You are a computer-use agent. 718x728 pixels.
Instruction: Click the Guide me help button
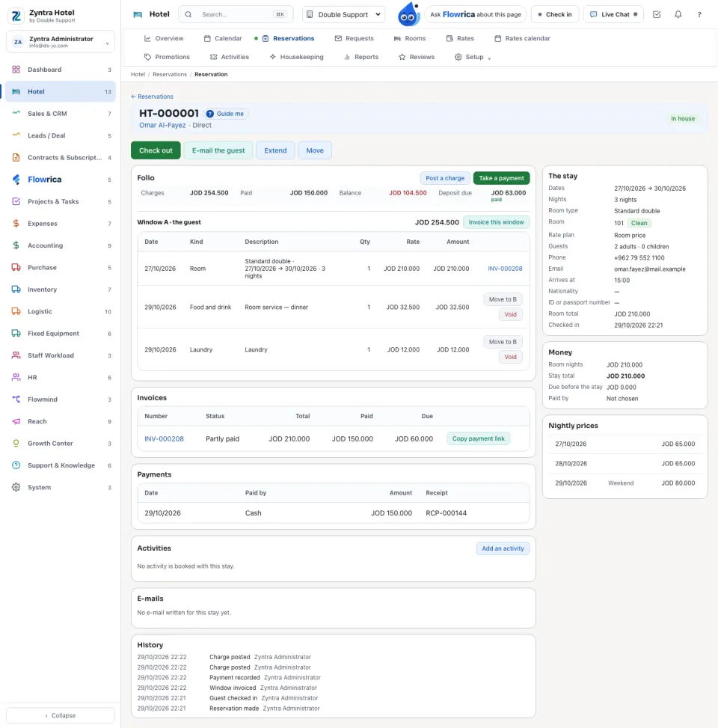226,114
